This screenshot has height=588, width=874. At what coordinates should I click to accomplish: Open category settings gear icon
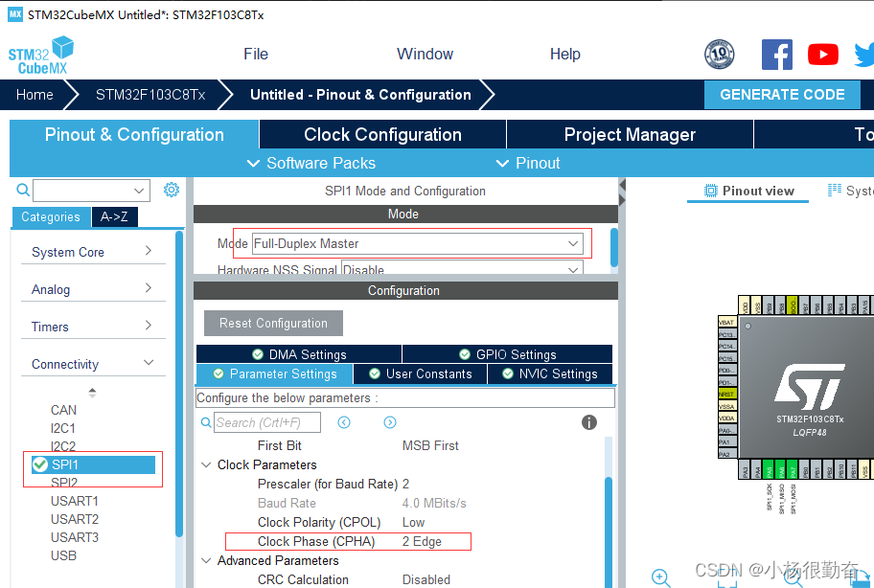172,190
